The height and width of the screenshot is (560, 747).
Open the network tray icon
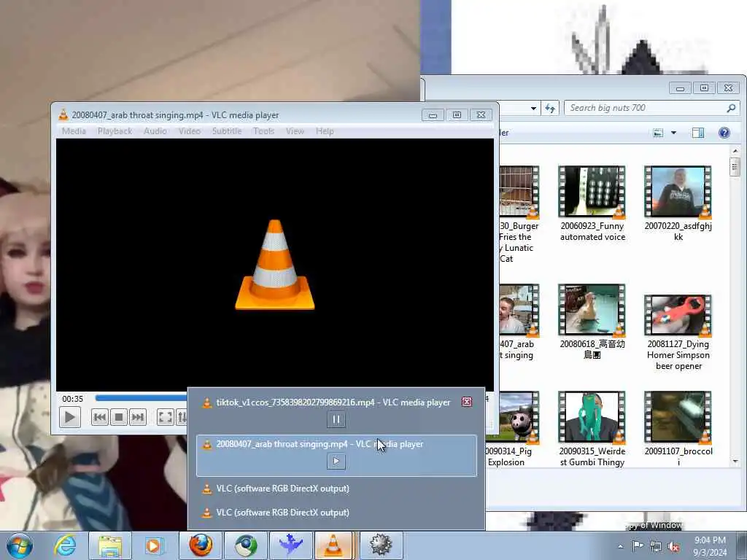656,547
